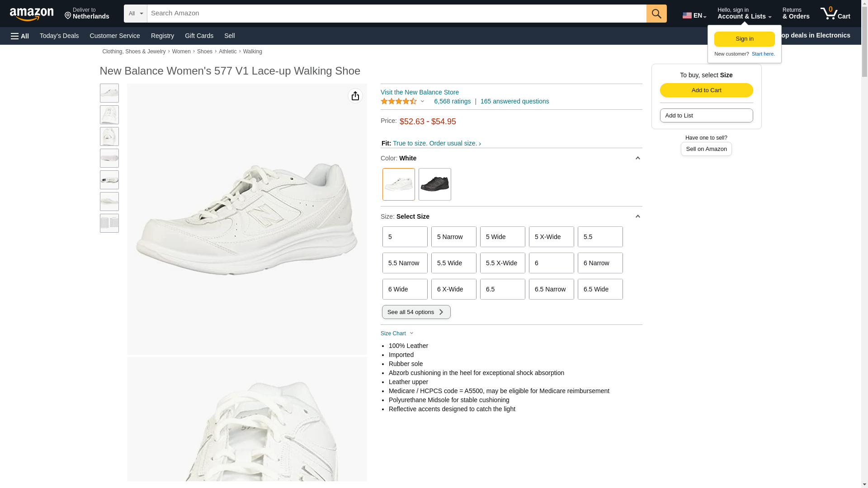Image resolution: width=868 pixels, height=488 pixels.
Task: Open the star rating breakdown
Action: point(402,101)
